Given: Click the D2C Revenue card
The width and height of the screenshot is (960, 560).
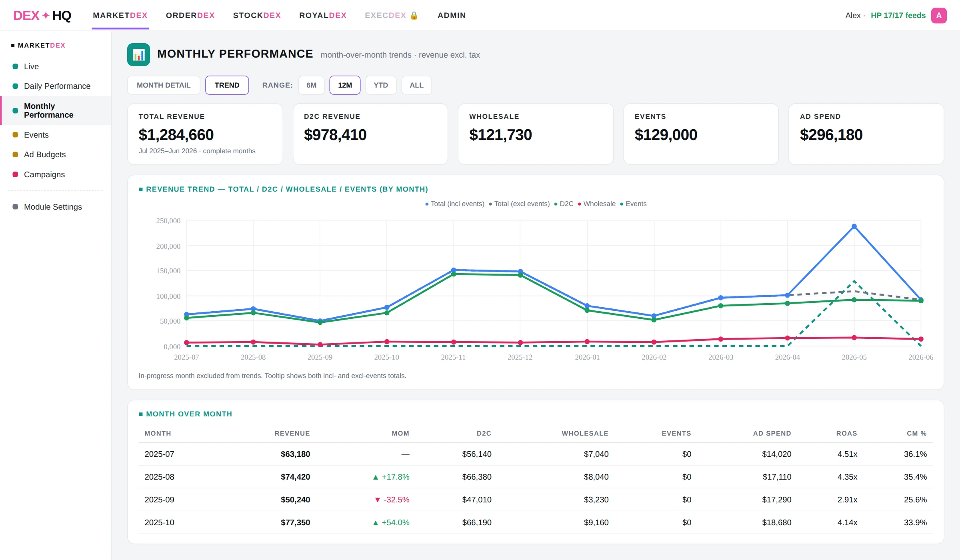Looking at the screenshot, I should (370, 134).
